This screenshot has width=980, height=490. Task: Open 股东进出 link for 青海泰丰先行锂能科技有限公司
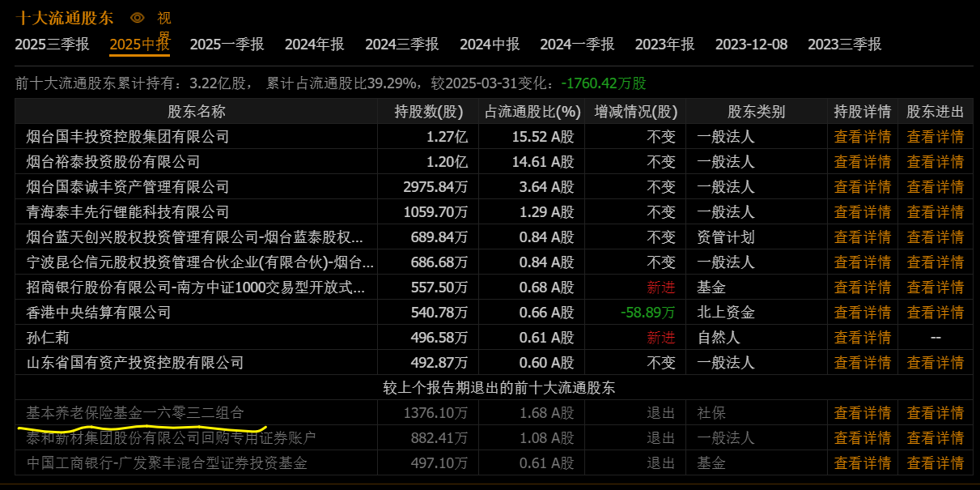click(935, 212)
